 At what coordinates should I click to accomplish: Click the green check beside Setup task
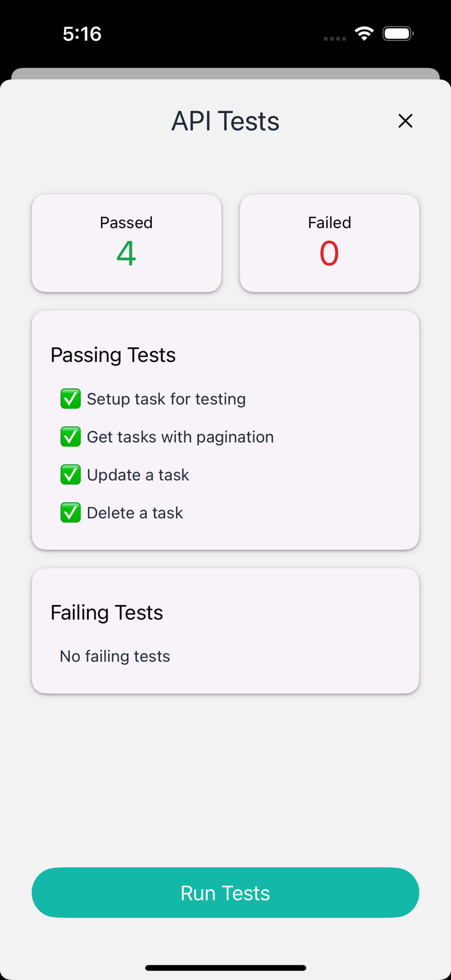[x=71, y=399]
